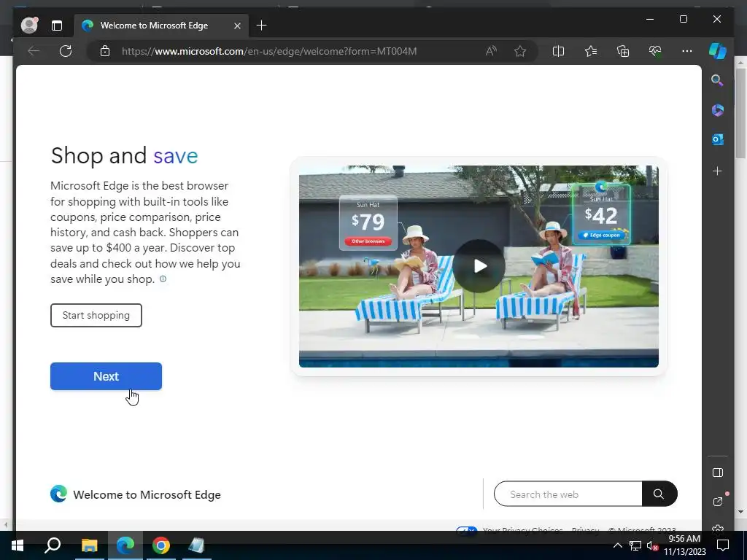The height and width of the screenshot is (560, 747).
Task: Open the footnote info icon after 'shop.'
Action: pos(163,279)
